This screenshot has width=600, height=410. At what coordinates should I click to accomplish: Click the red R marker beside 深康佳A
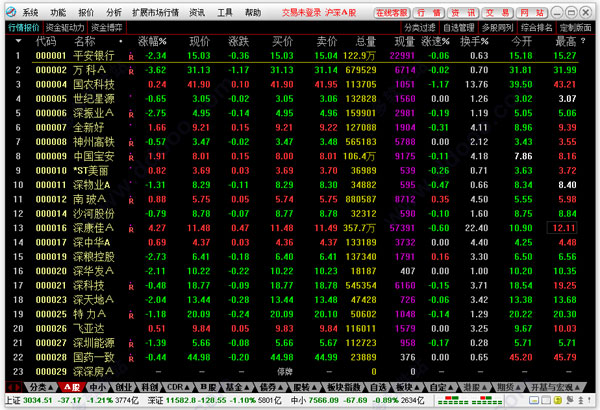pyautogui.click(x=131, y=229)
